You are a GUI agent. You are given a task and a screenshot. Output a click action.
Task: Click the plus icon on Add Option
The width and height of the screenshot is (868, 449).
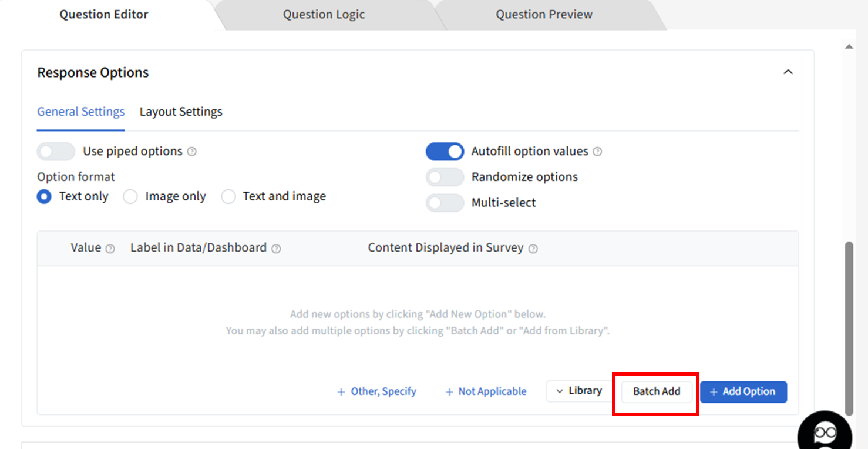pos(714,392)
